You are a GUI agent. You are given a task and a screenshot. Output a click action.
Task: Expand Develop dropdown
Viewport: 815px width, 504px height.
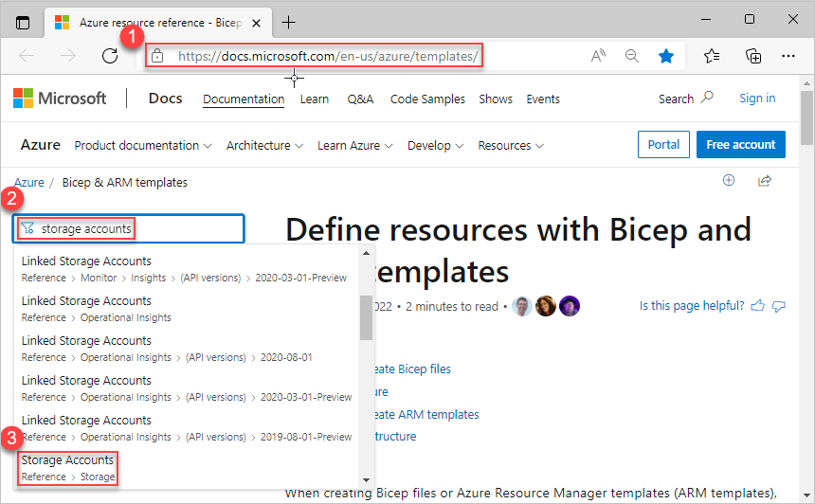point(435,146)
